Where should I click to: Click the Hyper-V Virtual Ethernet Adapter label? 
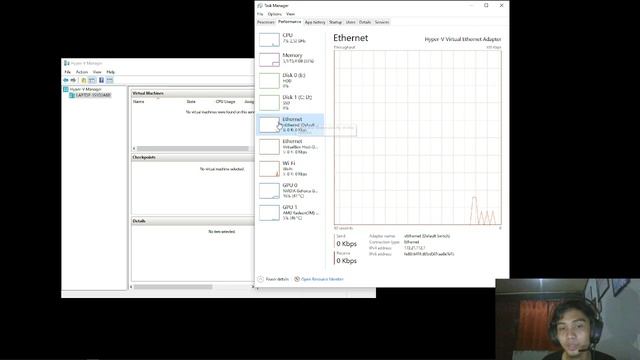click(x=463, y=39)
